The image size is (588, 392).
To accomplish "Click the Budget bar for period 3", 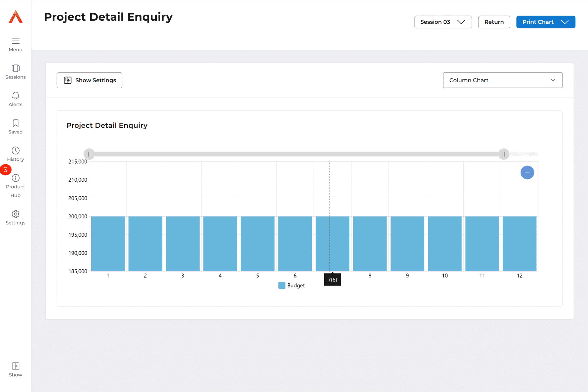I will [183, 244].
